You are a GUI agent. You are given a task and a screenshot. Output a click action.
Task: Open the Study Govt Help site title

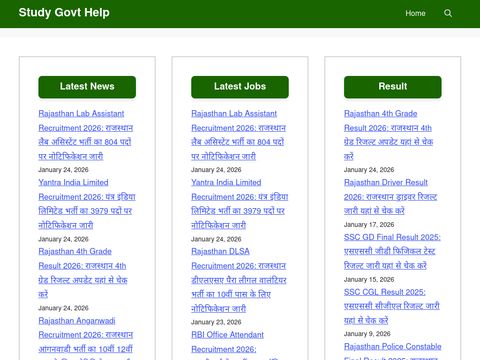point(64,12)
